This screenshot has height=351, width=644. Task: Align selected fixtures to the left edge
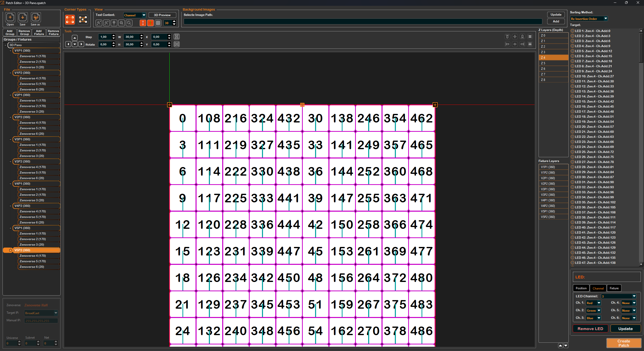(507, 44)
